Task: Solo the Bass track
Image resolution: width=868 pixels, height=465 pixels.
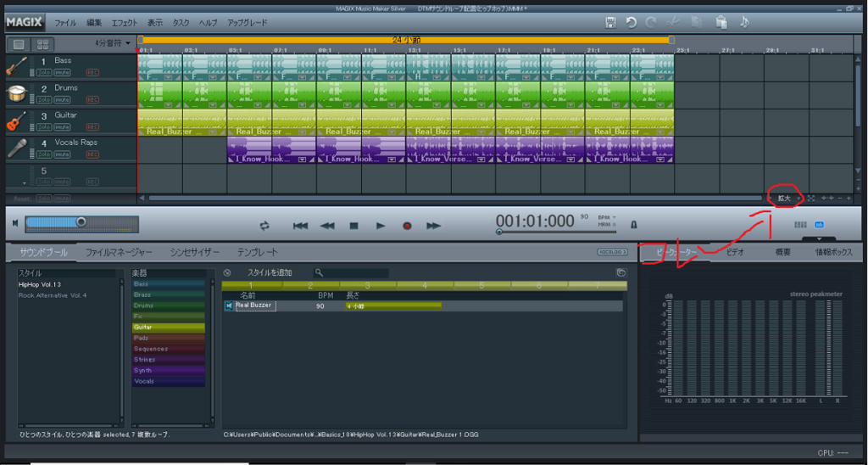Action: [44, 73]
